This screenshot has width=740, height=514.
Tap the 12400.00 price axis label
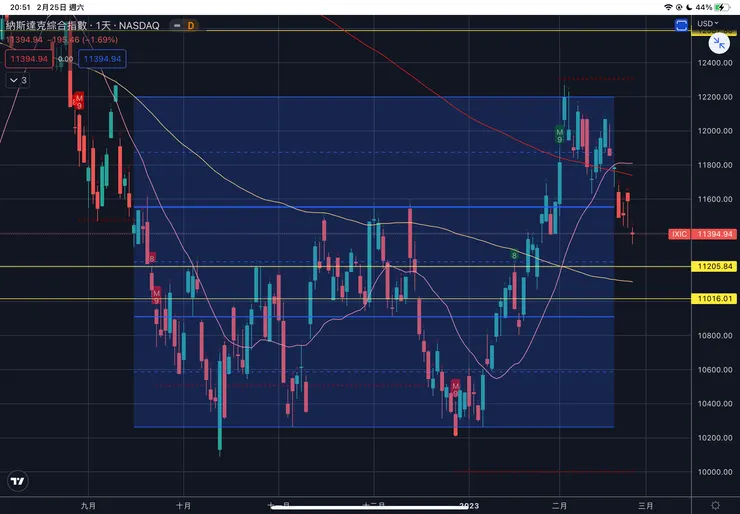(715, 63)
